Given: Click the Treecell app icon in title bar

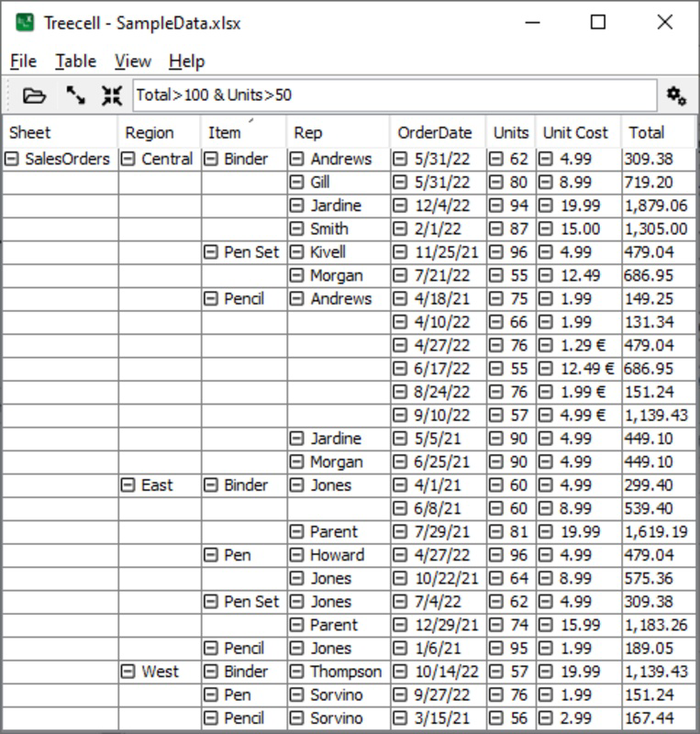Looking at the screenshot, I should pyautogui.click(x=25, y=22).
